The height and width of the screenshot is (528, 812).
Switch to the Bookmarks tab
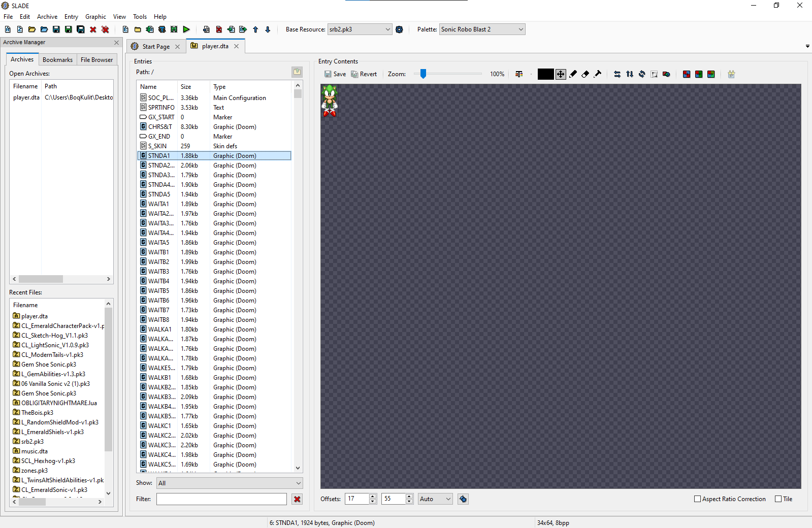coord(57,60)
